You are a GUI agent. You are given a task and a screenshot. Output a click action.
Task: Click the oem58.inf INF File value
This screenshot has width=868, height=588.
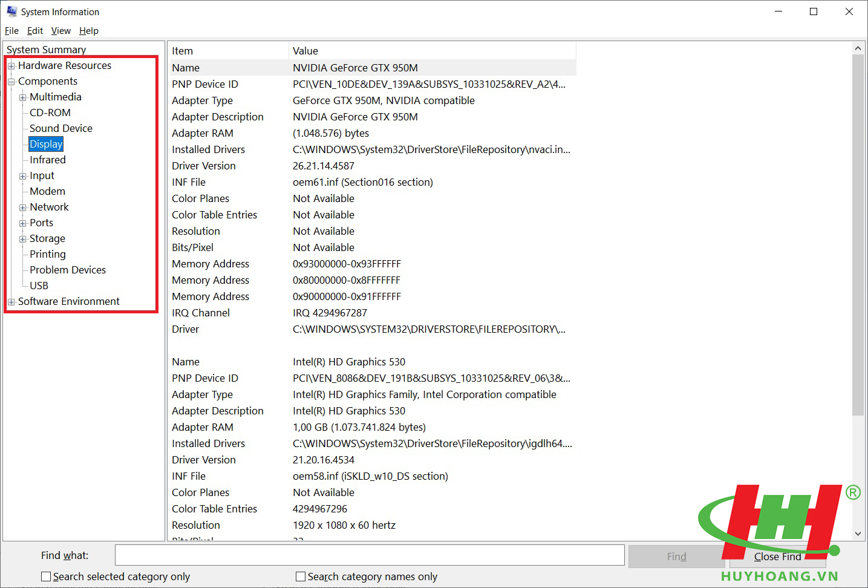pos(370,476)
